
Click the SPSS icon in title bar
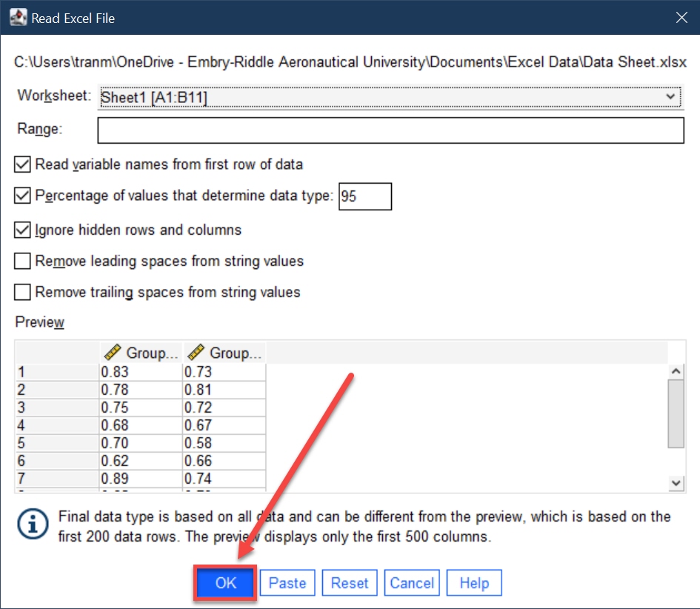[x=19, y=18]
